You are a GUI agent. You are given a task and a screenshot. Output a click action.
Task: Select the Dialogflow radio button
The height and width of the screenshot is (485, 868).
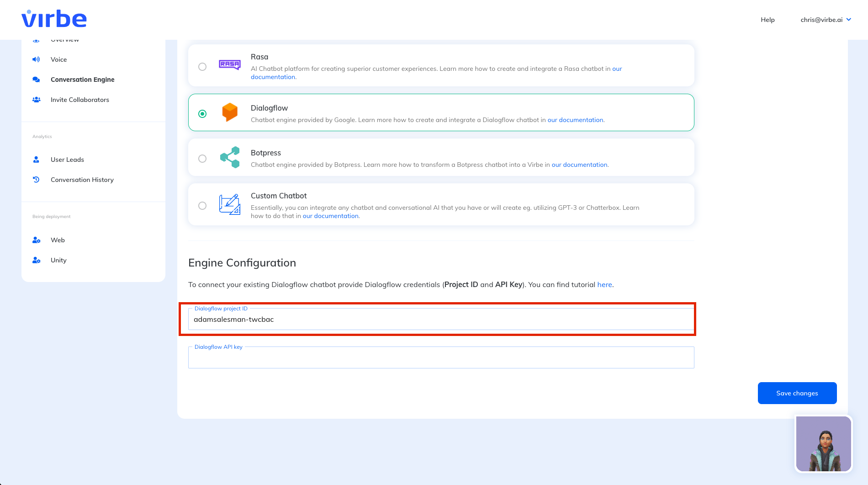[202, 114]
